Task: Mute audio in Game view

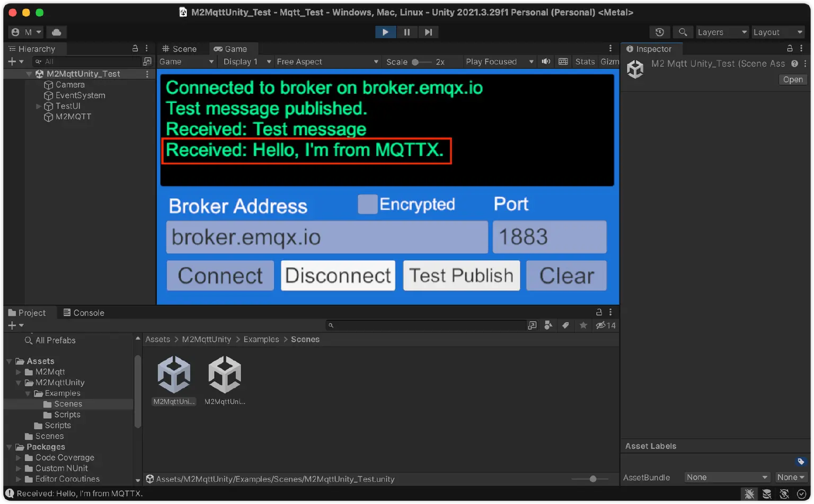Action: coord(546,61)
